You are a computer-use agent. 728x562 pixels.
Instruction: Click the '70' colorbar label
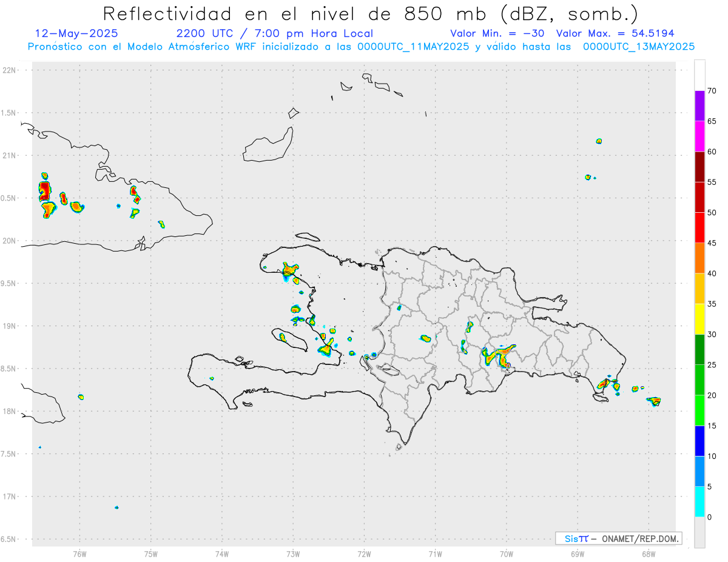pos(712,91)
